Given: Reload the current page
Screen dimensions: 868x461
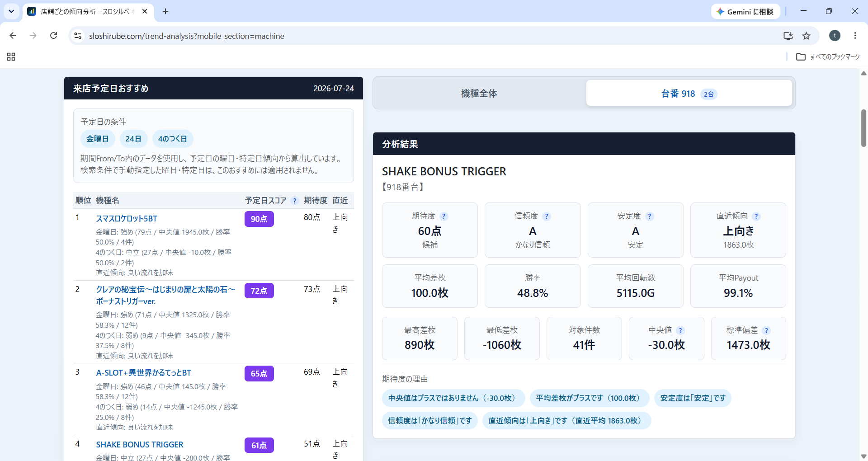Looking at the screenshot, I should [x=53, y=36].
